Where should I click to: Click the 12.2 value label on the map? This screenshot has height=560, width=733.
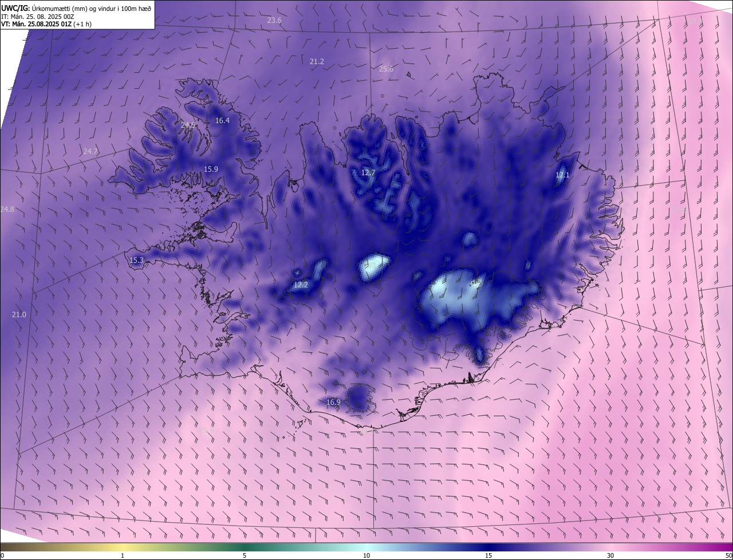pyautogui.click(x=301, y=285)
